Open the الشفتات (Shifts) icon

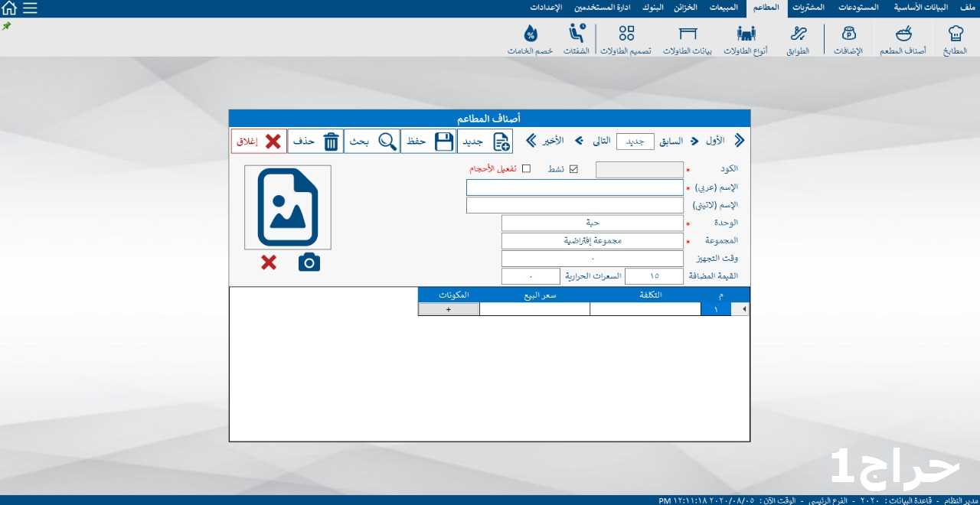click(x=577, y=34)
